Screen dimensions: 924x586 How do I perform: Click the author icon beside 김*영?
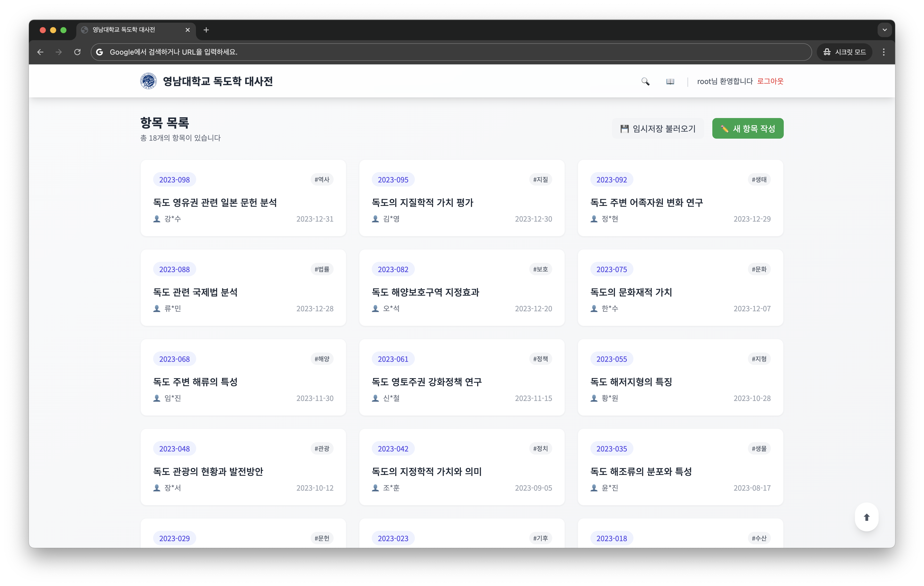pos(375,219)
